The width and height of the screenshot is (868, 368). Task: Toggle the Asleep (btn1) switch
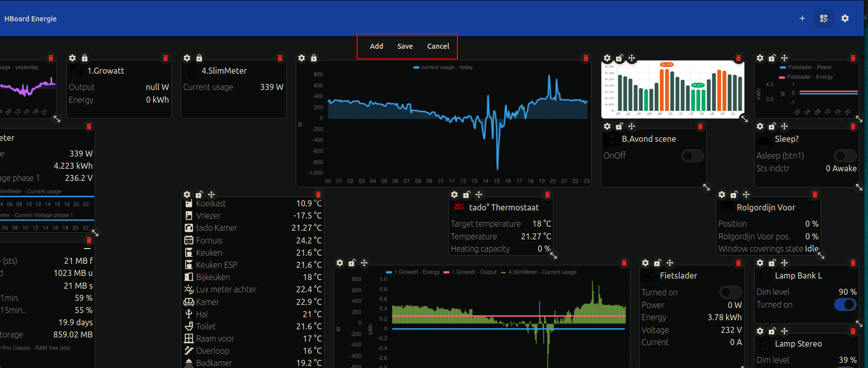pyautogui.click(x=845, y=156)
